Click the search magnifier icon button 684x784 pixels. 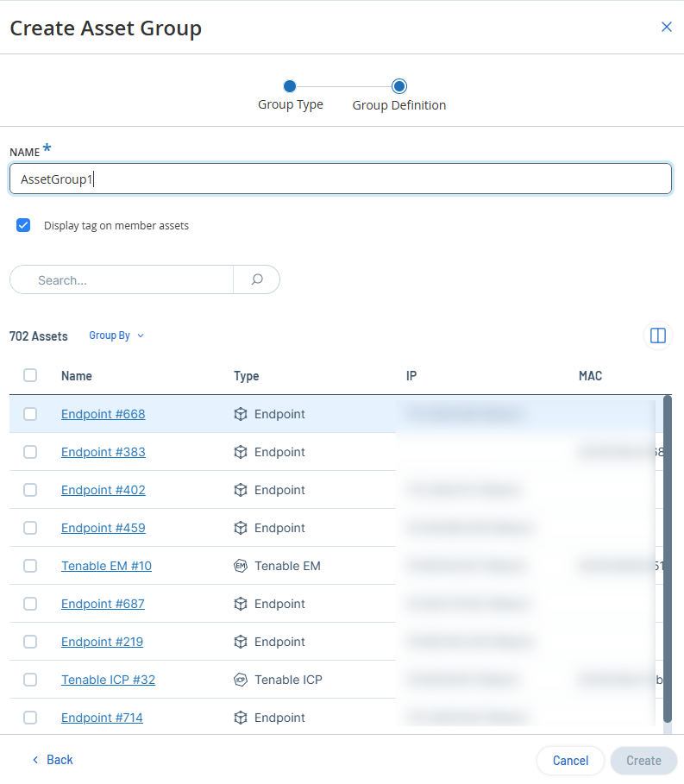(x=256, y=279)
